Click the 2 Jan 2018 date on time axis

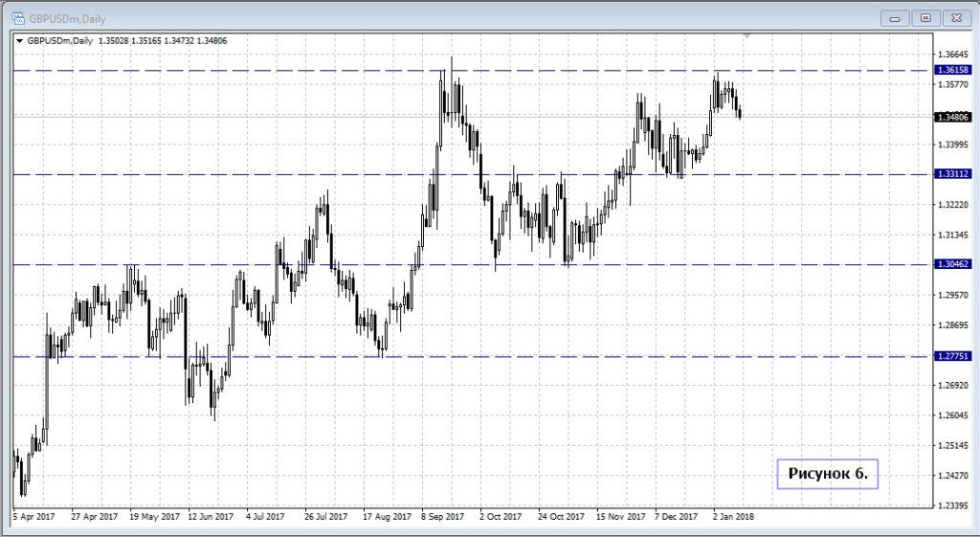point(733,516)
